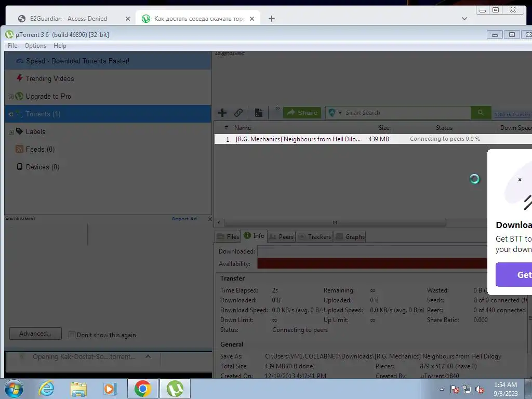Switch to the Files tab
This screenshot has height=399, width=532.
pyautogui.click(x=229, y=236)
